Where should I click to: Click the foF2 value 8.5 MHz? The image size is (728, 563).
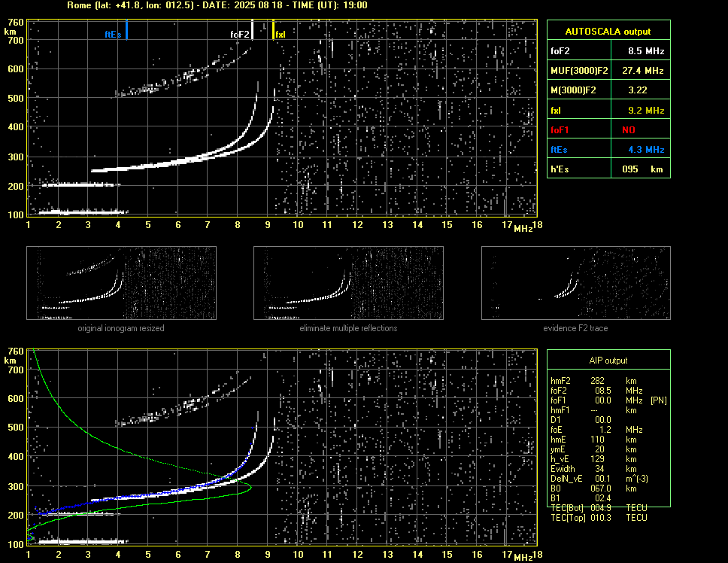646,51
